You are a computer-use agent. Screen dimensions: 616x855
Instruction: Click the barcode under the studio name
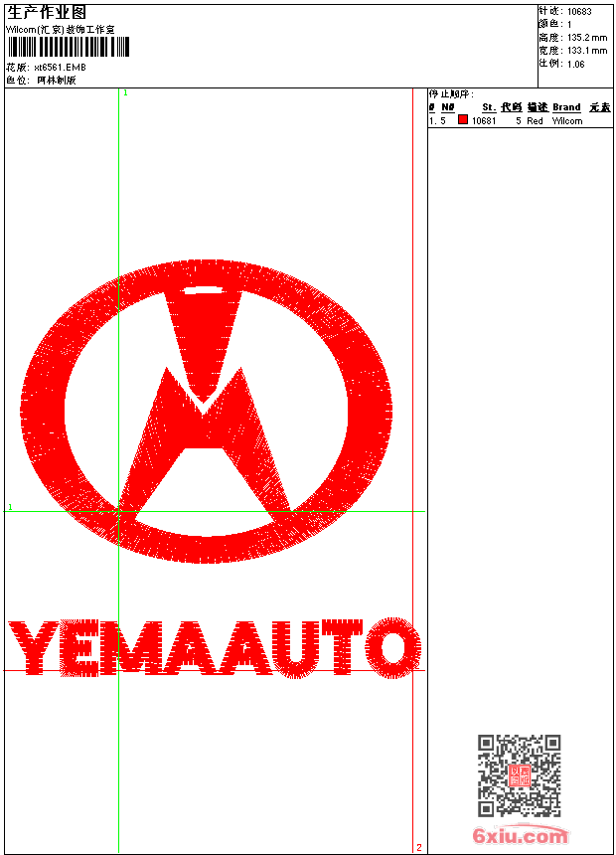pos(69,47)
